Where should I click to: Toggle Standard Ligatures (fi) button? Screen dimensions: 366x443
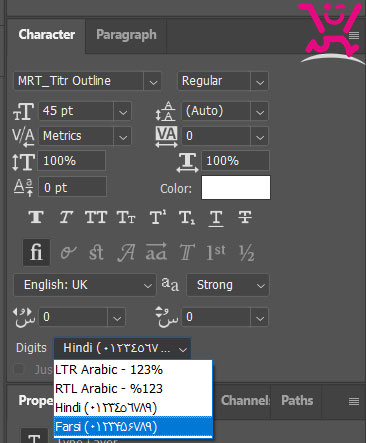click(36, 252)
